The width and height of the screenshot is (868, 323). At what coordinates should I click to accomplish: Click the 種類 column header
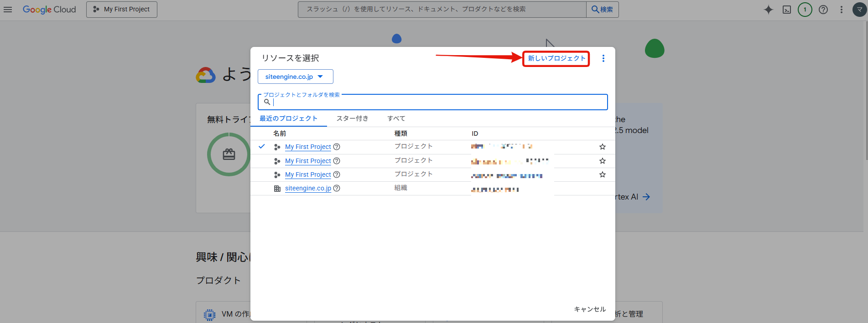point(401,133)
